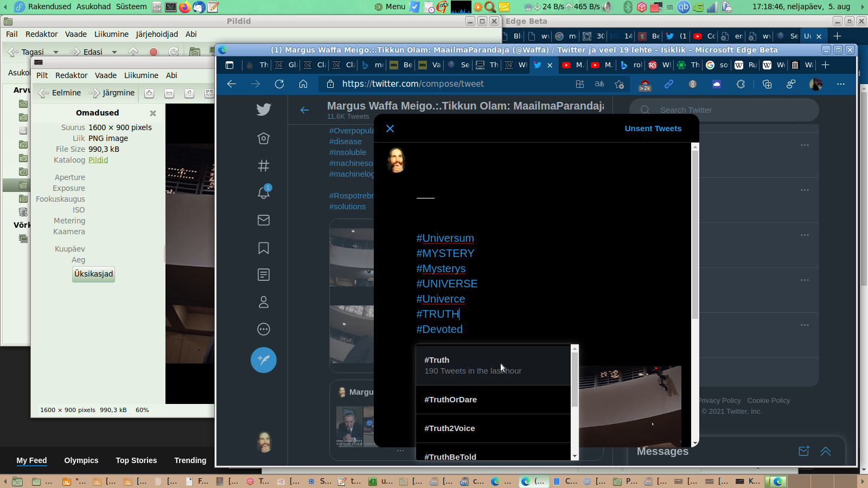Click the Edge profile avatar
The width and height of the screenshot is (868, 488).
[x=815, y=84]
